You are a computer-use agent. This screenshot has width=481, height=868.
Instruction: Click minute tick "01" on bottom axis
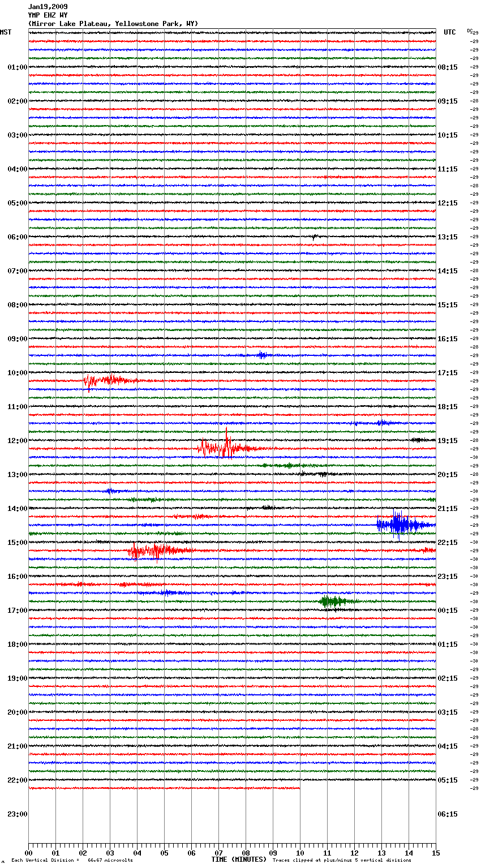click(x=55, y=853)
